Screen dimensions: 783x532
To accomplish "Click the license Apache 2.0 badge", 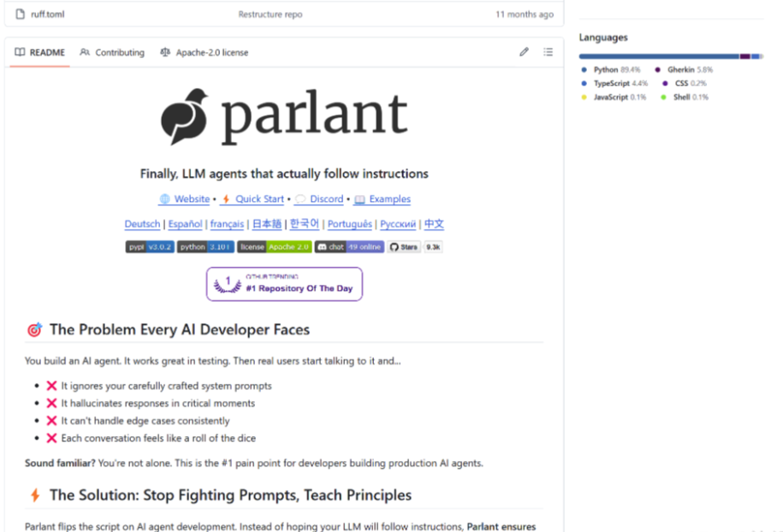I will 274,246.
